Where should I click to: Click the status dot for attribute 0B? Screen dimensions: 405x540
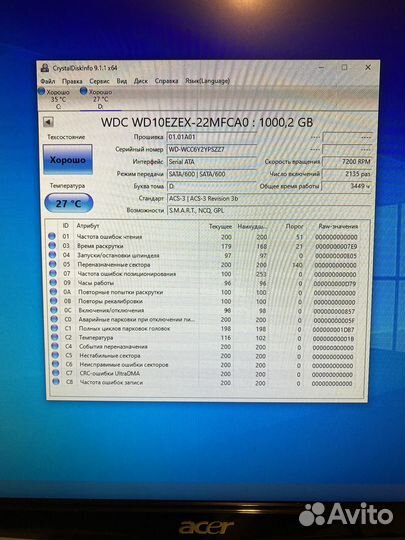click(54, 301)
